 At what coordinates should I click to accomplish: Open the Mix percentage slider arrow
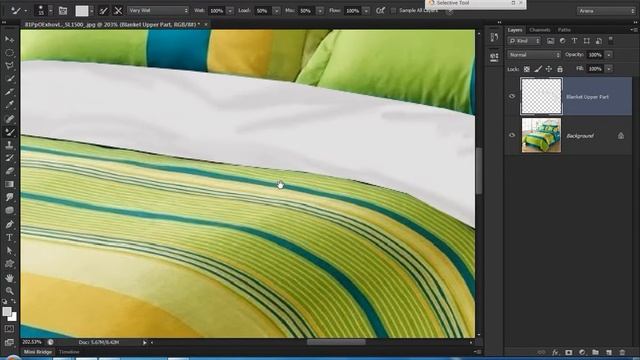pos(320,11)
